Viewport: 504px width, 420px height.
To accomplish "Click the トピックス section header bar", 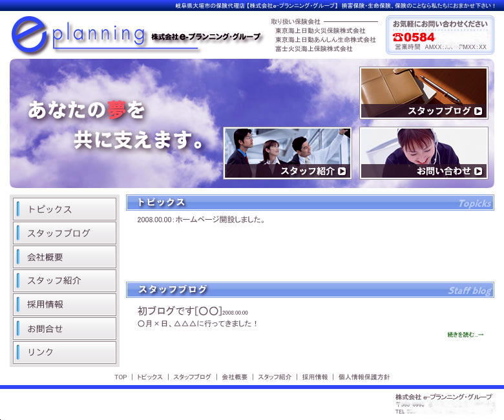I will (310, 202).
